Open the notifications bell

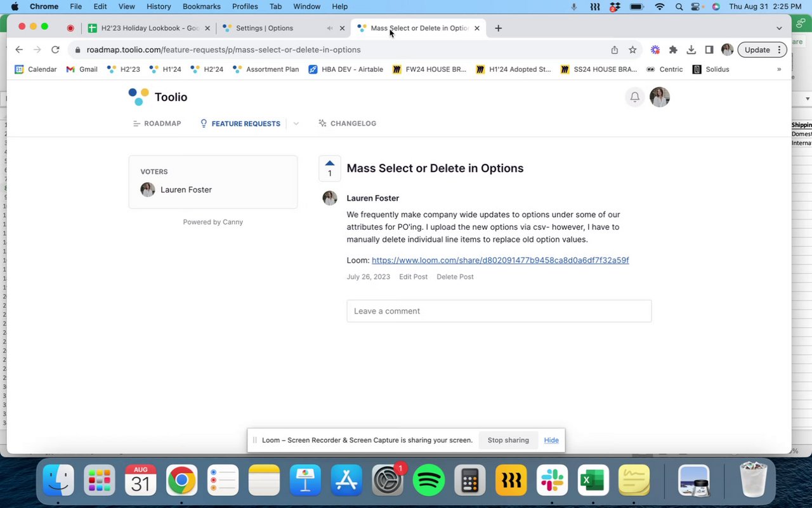[x=634, y=97]
